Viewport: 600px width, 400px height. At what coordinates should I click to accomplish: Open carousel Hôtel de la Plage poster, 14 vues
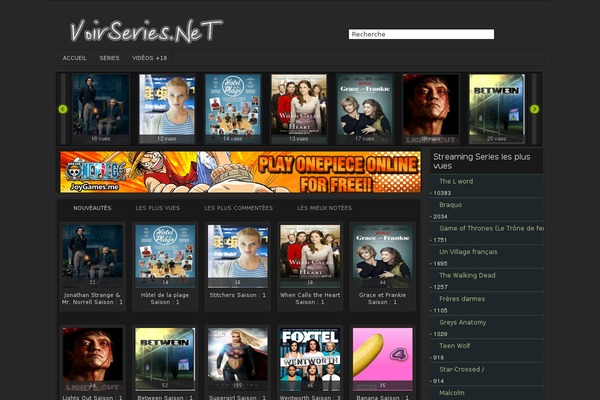tap(233, 109)
